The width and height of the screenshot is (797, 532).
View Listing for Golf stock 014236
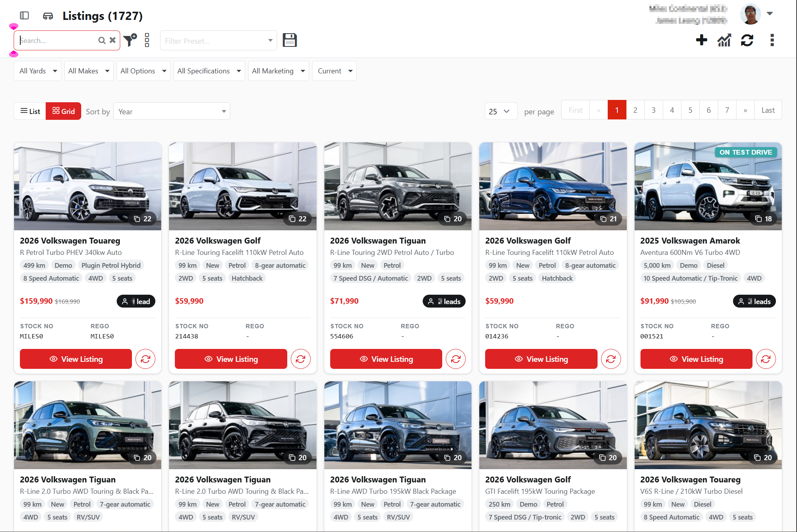pos(541,359)
